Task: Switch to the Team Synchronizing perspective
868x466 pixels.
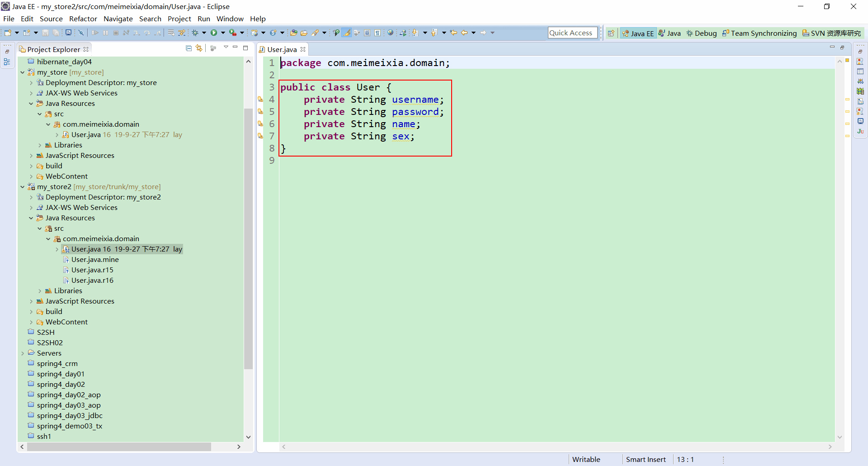Action: click(x=759, y=33)
